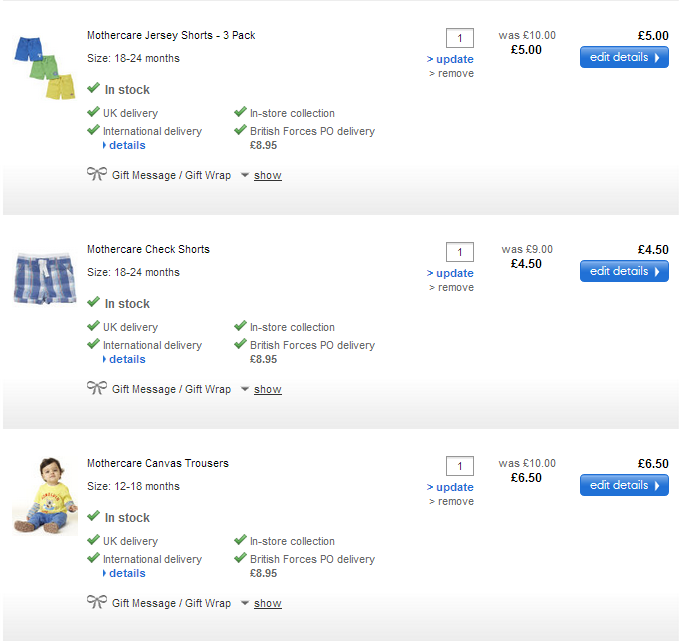Open the Check Shorts product image
The width and height of the screenshot is (680, 641).
click(x=44, y=279)
